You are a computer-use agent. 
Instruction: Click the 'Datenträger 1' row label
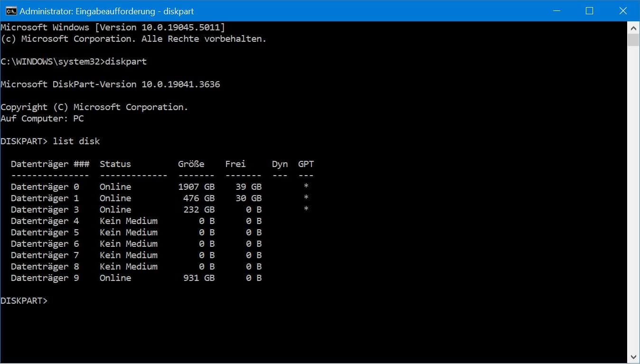45,198
